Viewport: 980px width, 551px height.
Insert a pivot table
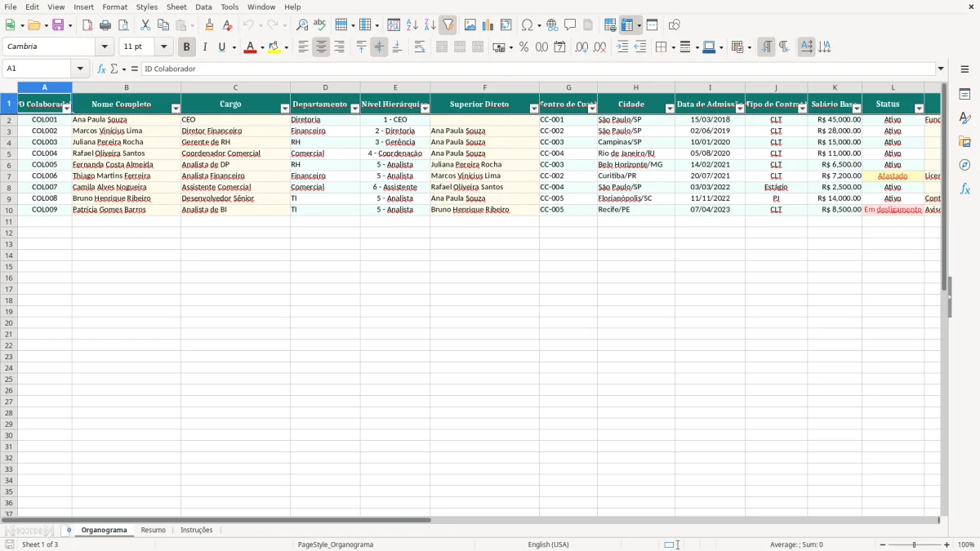[506, 25]
